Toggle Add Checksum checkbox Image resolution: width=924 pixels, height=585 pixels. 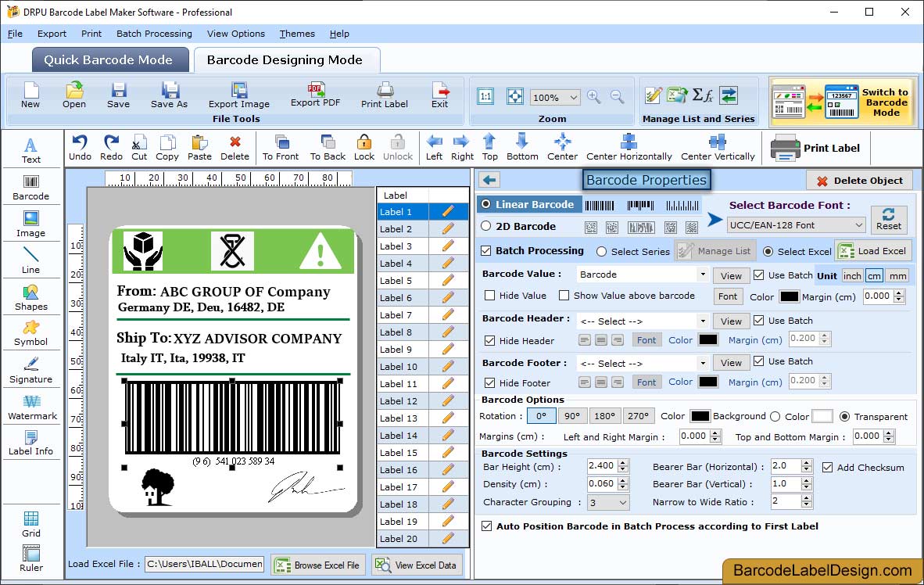tap(827, 468)
